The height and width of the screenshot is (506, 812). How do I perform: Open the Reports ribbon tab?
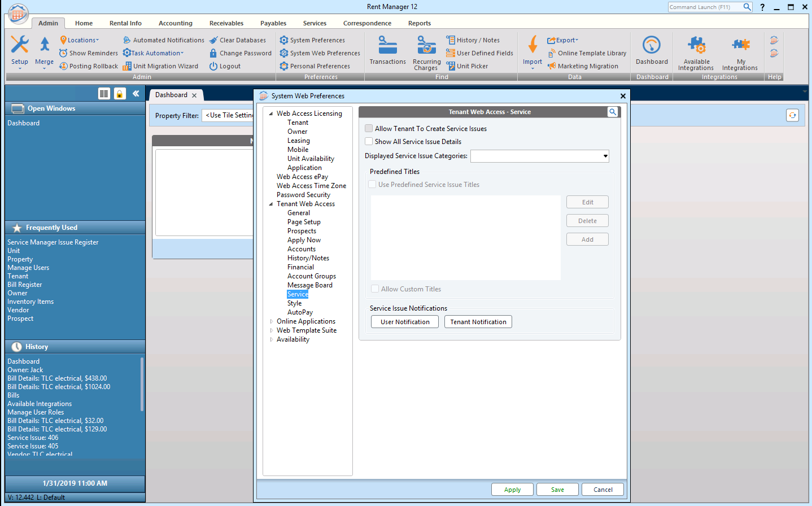(x=419, y=23)
